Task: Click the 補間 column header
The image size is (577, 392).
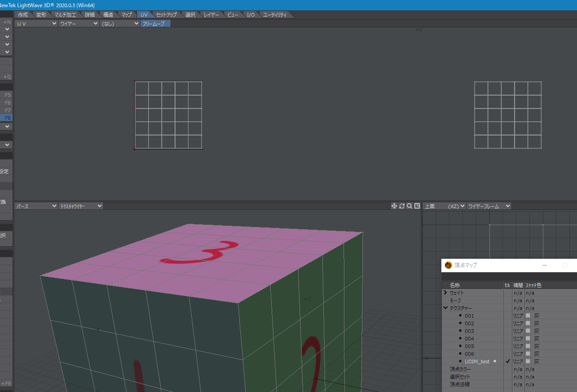Action: [x=518, y=285]
